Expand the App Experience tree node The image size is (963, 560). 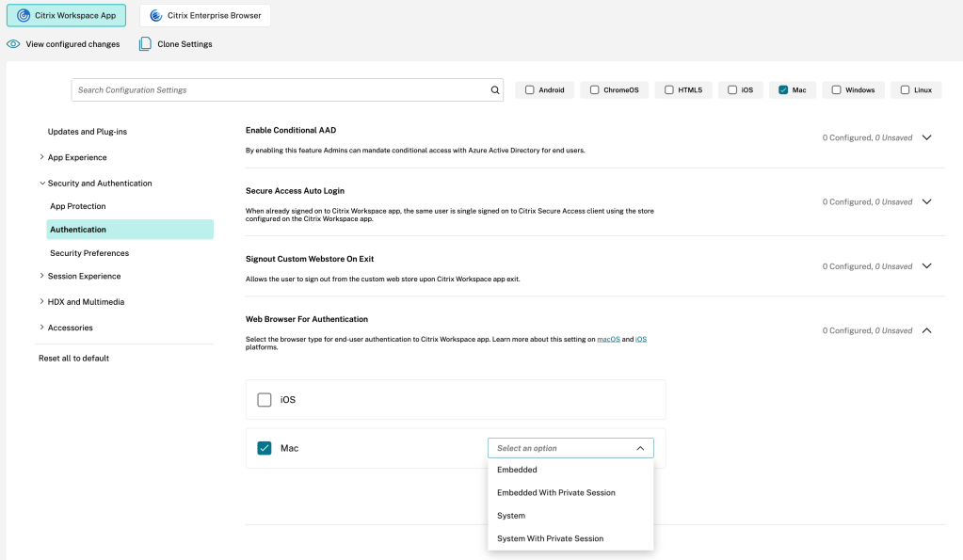click(x=41, y=157)
